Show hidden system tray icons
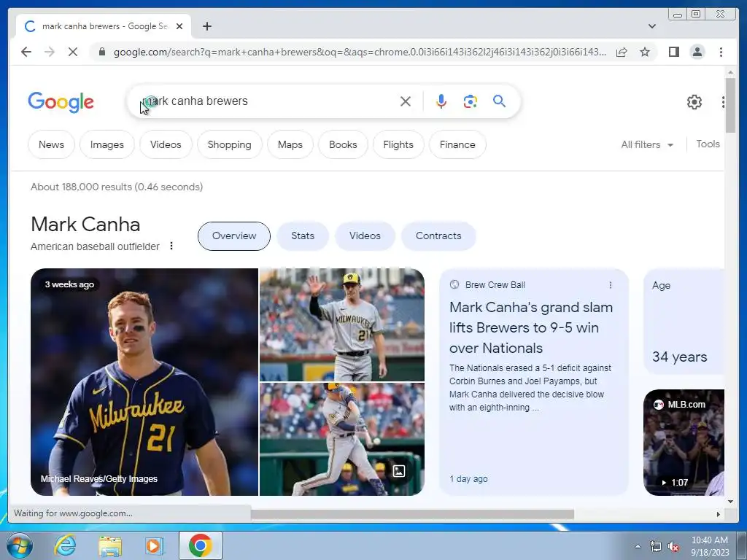Image resolution: width=747 pixels, height=560 pixels. (638, 546)
